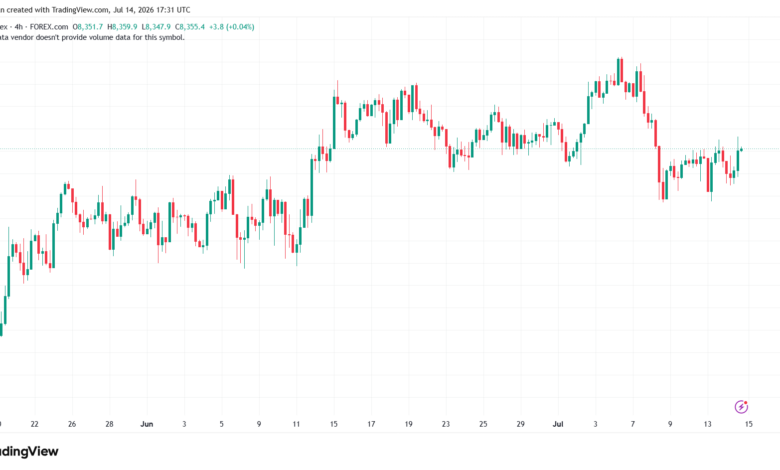Click the +3.8 (+0.04%) change readout
This screenshot has height=470, width=780.
point(232,27)
